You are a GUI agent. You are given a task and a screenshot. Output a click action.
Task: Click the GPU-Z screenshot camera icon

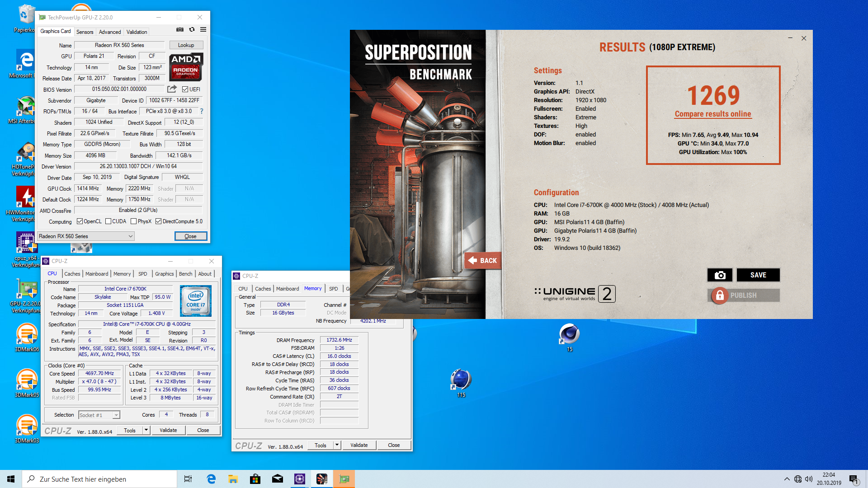click(x=180, y=29)
